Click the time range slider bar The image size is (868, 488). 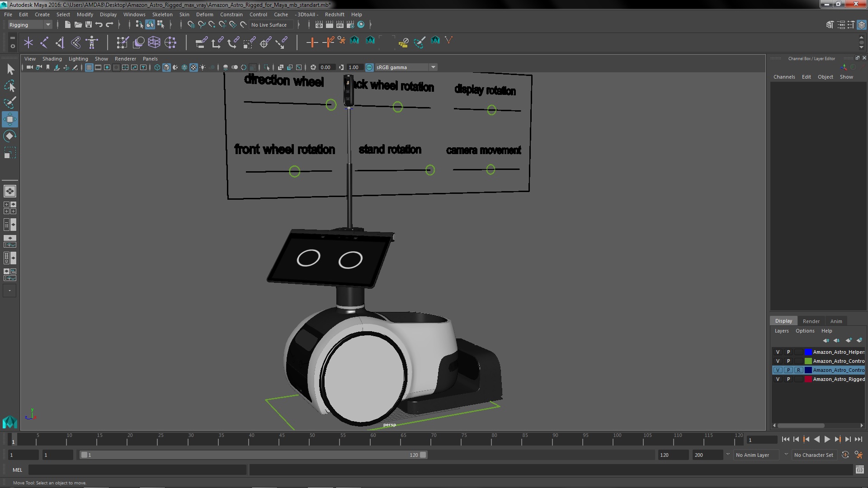click(253, 455)
